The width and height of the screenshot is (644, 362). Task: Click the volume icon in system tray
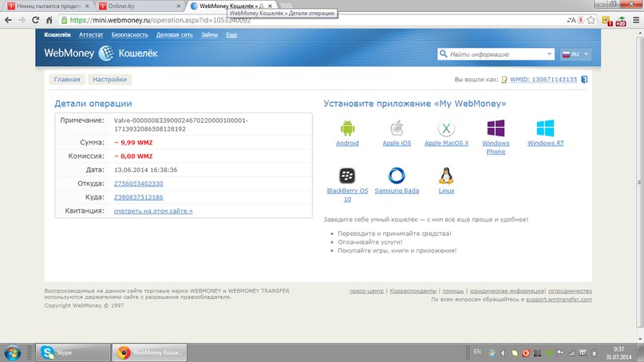[504, 352]
